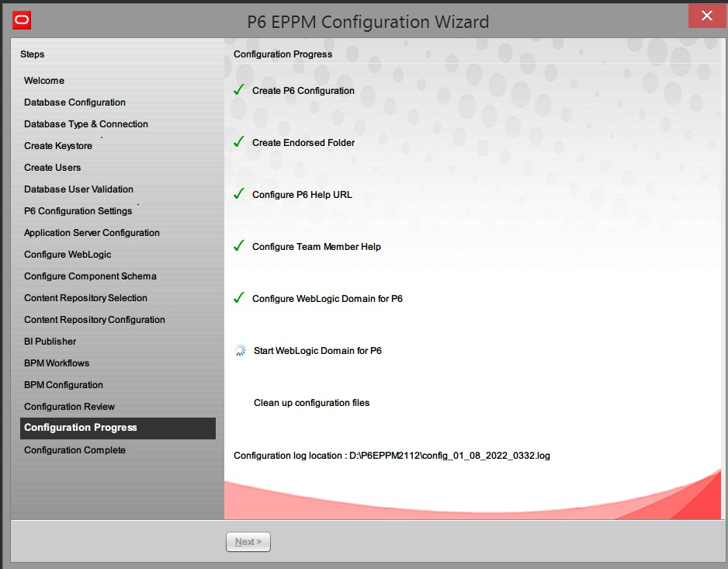Click checkmark beside Configure WebLogic Domain for P6
Image resolution: width=728 pixels, height=569 pixels.
coord(239,298)
